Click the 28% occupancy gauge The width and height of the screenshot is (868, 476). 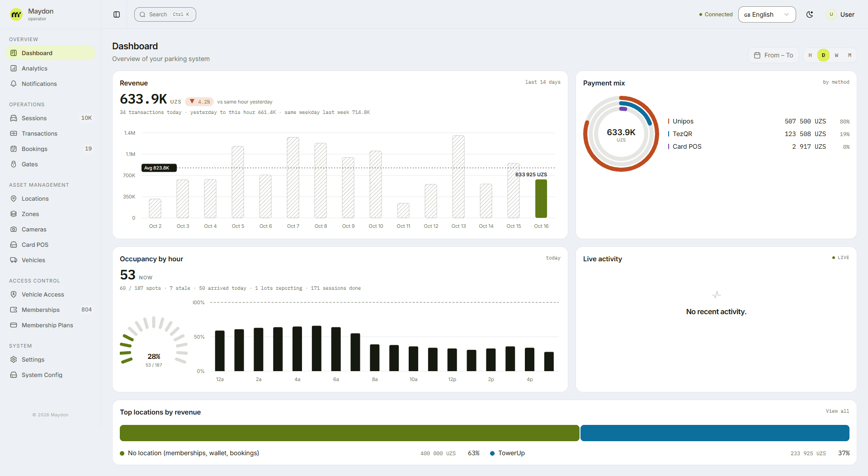(x=154, y=341)
